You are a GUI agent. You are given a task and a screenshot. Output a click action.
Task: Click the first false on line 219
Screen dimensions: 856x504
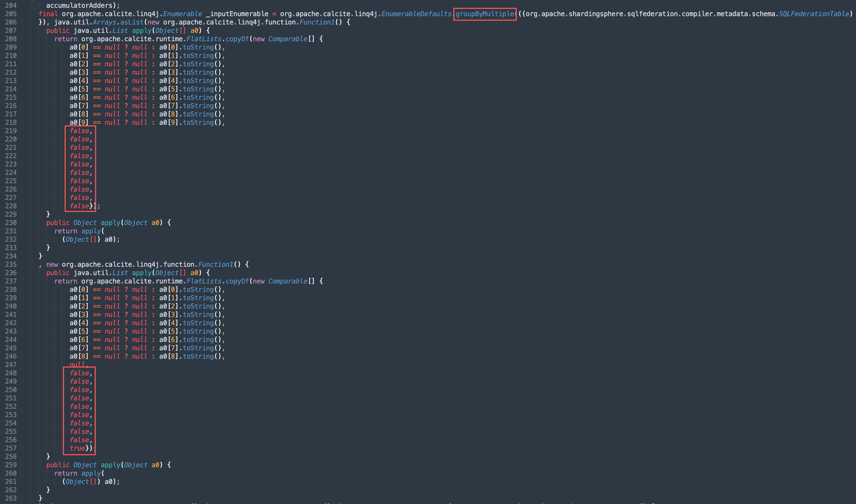pos(79,131)
